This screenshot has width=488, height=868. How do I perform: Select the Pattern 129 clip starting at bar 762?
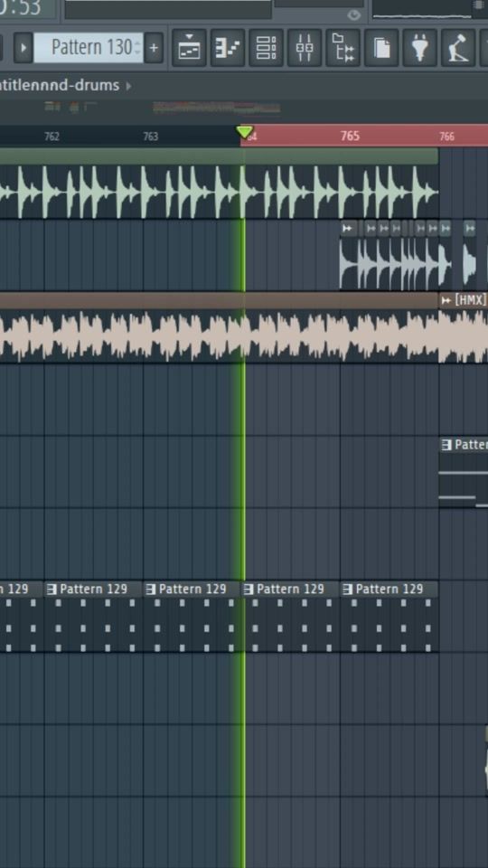tap(93, 616)
